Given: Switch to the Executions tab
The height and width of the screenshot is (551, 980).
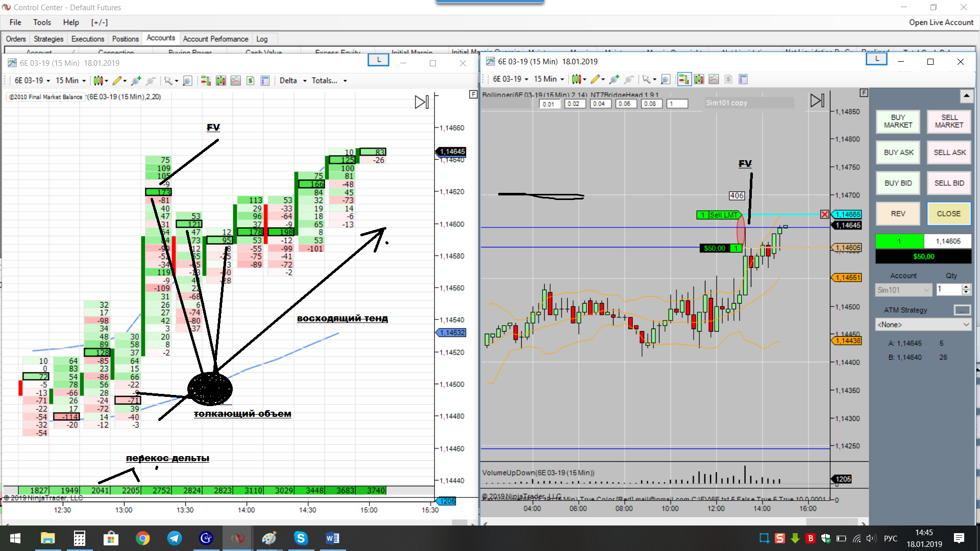Looking at the screenshot, I should (x=87, y=39).
